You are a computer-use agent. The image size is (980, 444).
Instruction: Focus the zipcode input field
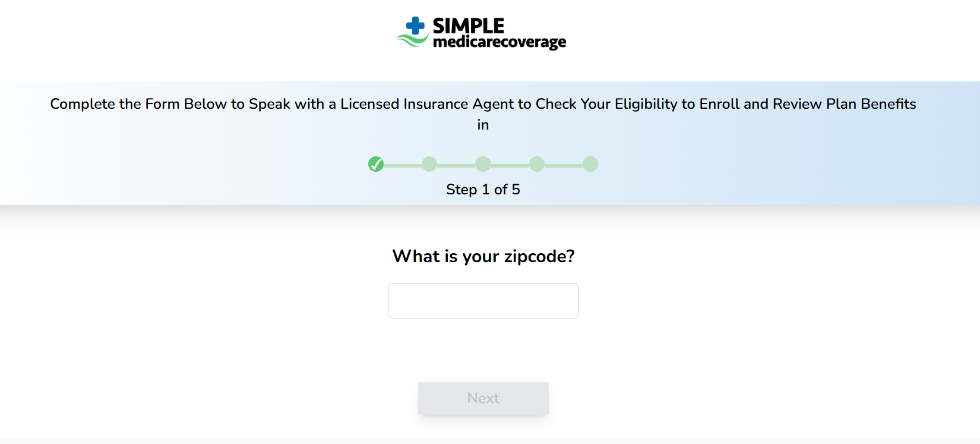point(483,301)
